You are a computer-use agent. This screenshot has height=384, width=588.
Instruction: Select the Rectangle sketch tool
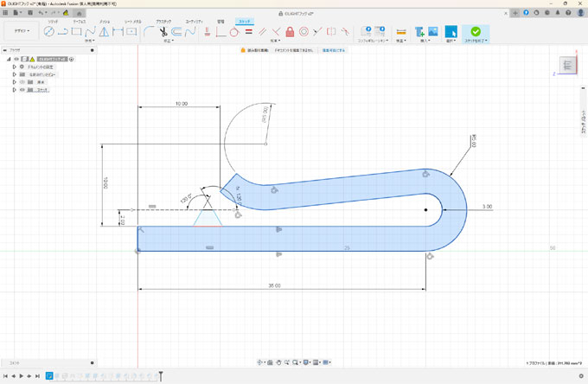(x=76, y=32)
